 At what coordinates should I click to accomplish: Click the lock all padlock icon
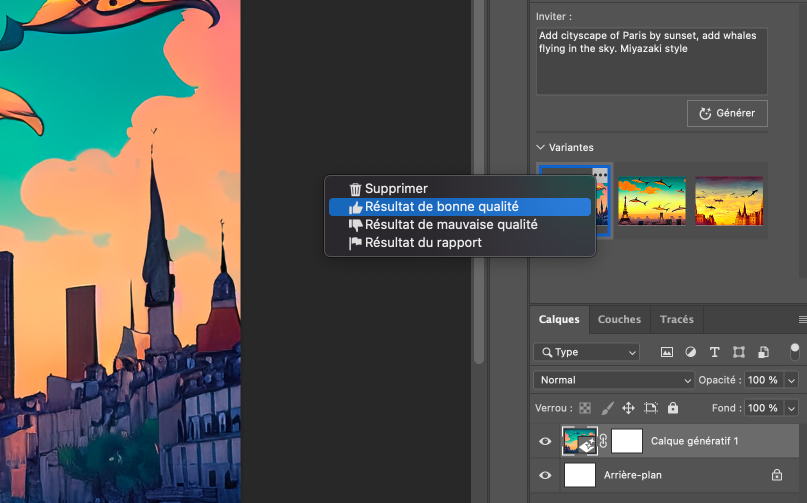click(673, 408)
